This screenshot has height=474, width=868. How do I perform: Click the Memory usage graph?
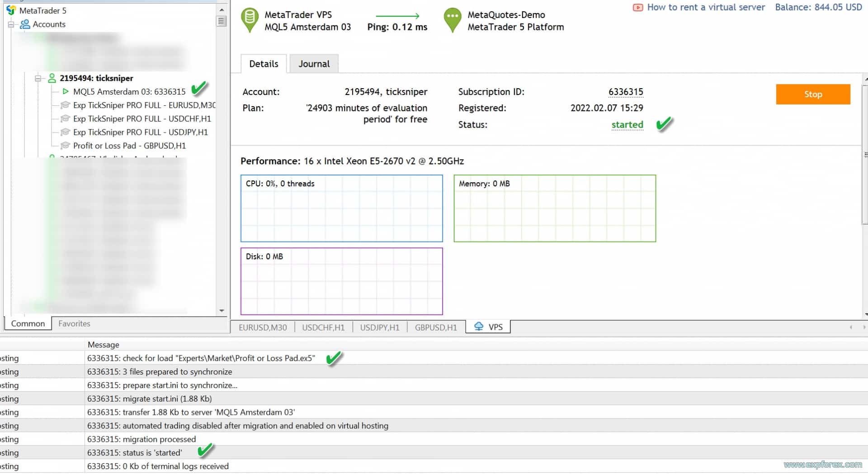[555, 208]
